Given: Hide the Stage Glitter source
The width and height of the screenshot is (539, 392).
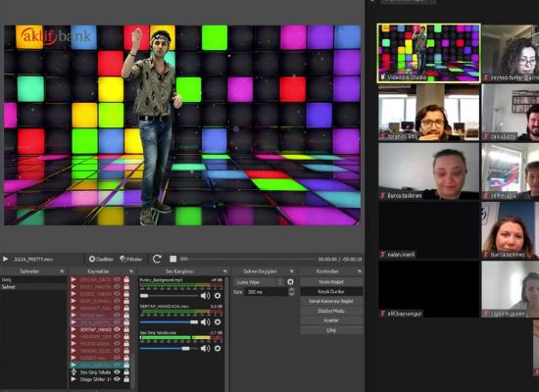Looking at the screenshot, I should [118, 379].
